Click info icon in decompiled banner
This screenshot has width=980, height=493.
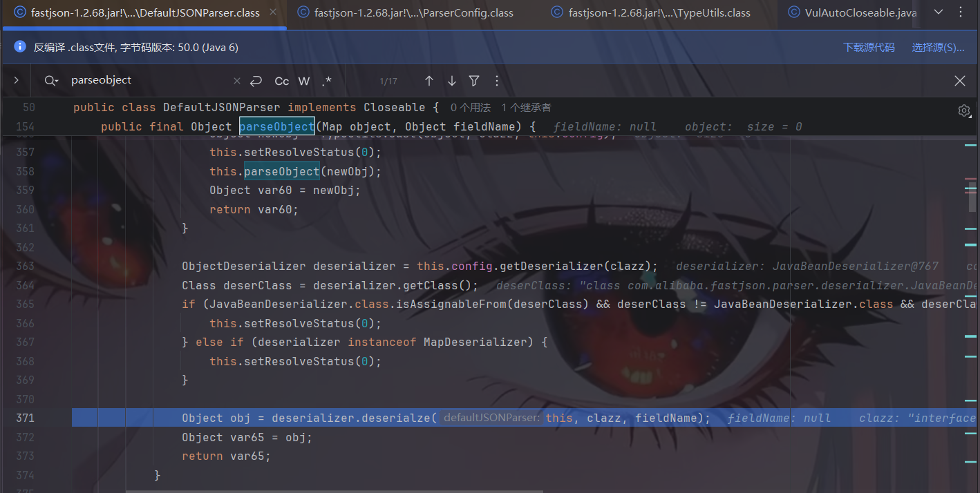[20, 47]
